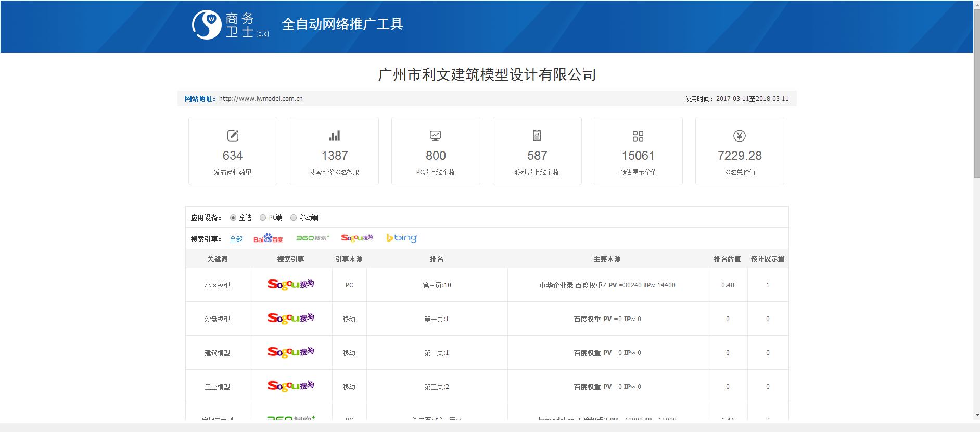Click the 第三页:10 ranking cell
Image resolution: width=980 pixels, height=432 pixels.
pos(437,285)
